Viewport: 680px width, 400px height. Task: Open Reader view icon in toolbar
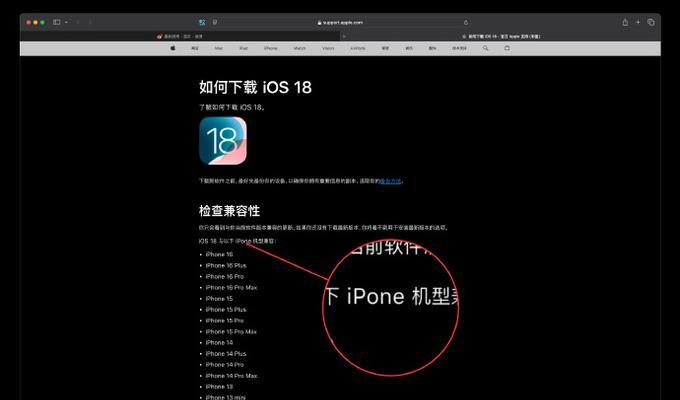point(215,22)
